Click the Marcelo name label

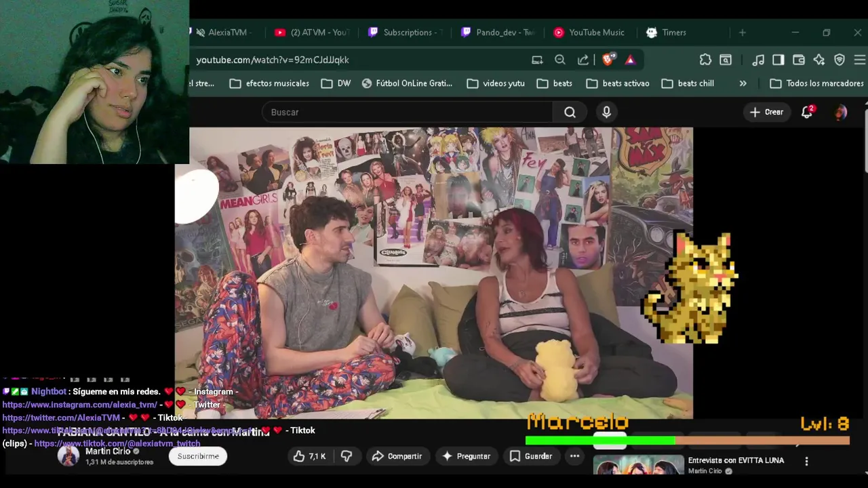pos(578,422)
